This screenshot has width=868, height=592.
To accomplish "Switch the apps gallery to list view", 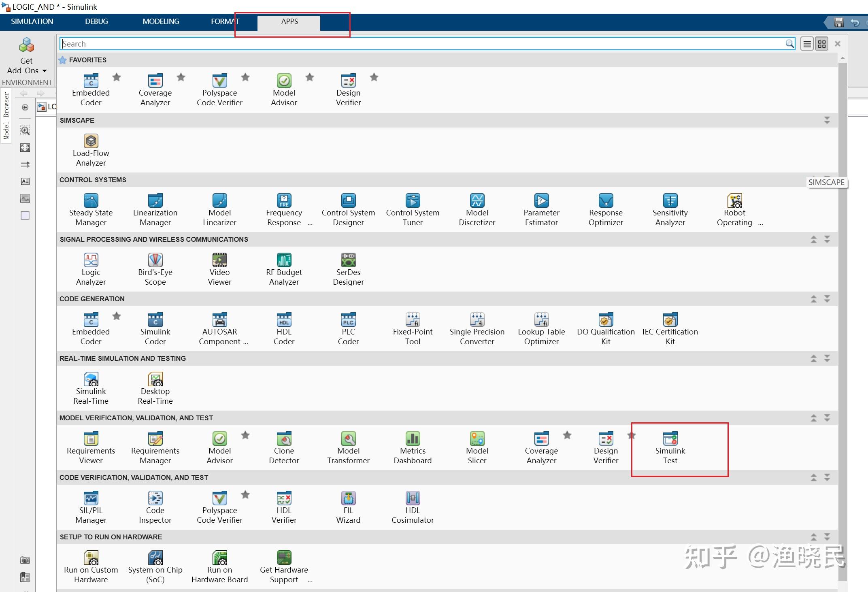I will click(x=807, y=44).
